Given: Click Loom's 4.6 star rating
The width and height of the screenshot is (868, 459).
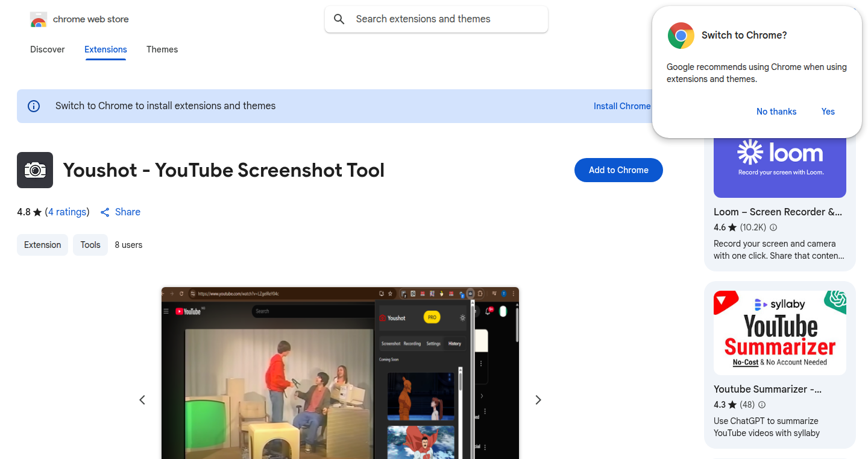Looking at the screenshot, I should click(725, 227).
